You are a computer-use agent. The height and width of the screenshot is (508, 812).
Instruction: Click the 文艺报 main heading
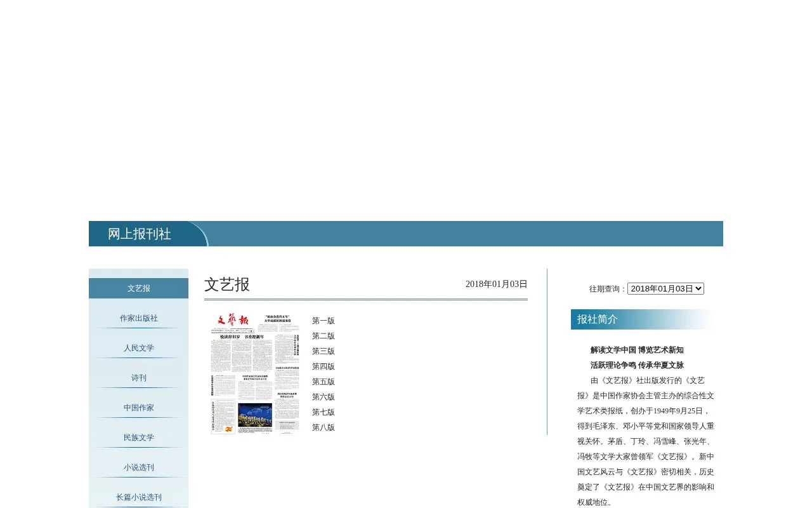[x=227, y=284]
